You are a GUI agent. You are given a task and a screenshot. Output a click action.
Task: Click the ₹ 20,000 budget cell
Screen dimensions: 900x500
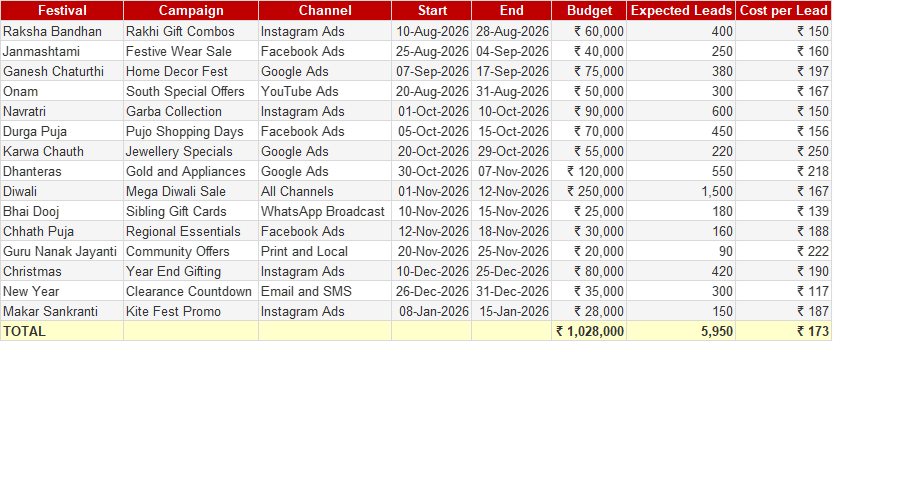tap(589, 251)
